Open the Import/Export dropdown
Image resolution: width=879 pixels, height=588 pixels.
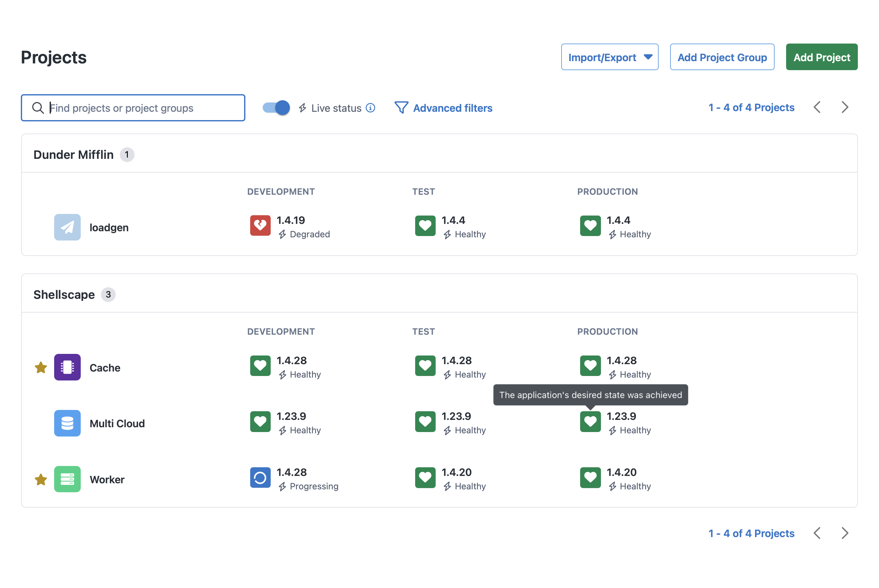click(609, 57)
